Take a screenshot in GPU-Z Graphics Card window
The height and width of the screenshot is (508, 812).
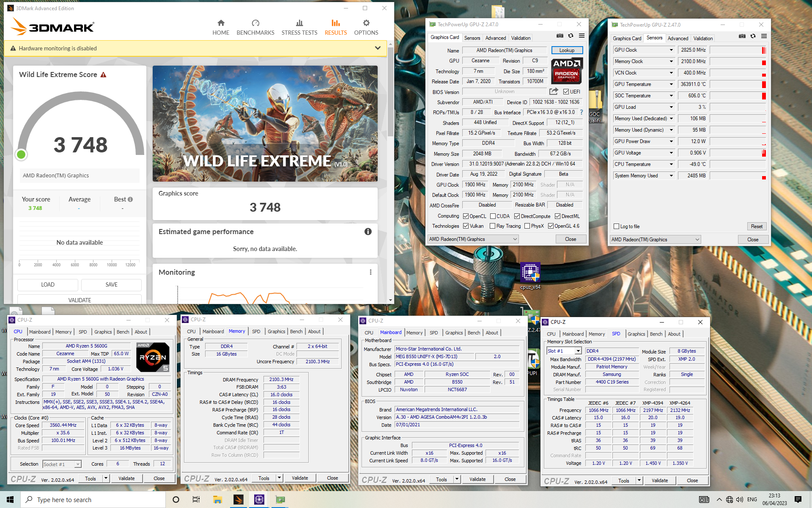coord(560,36)
